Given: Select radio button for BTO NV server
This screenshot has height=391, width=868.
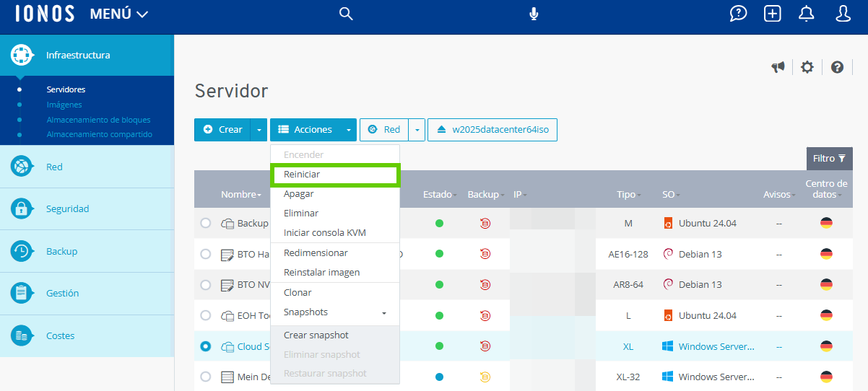Looking at the screenshot, I should (206, 284).
